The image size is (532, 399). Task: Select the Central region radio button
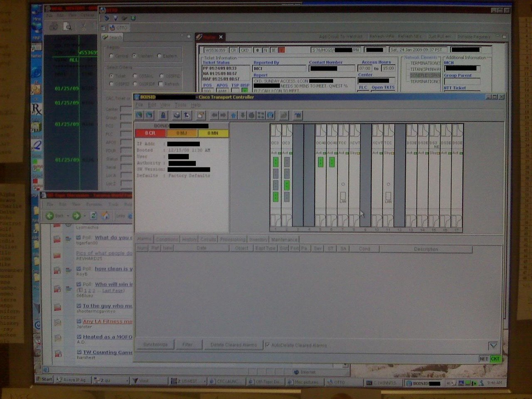click(x=111, y=56)
